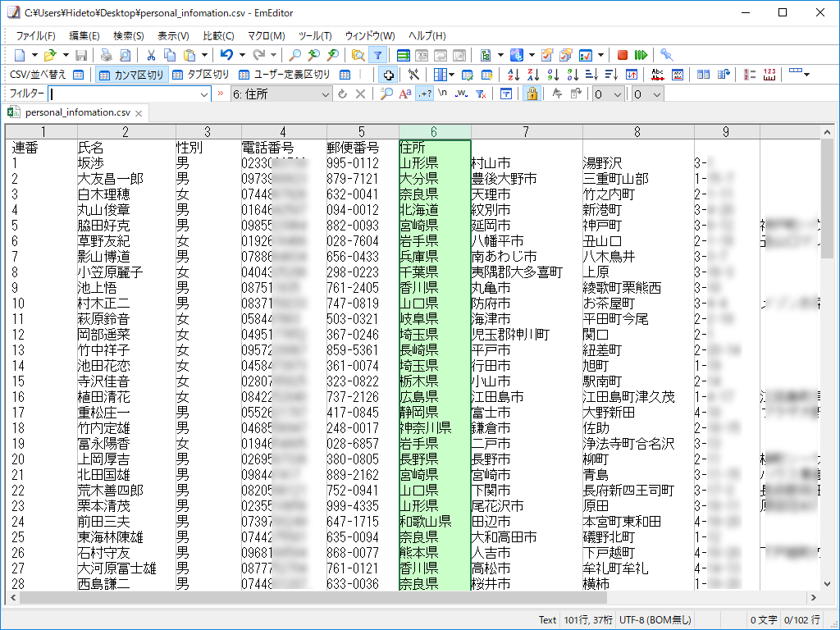The height and width of the screenshot is (630, 840).
Task: Enable user-defined separator (ユーザー定義区切り)
Action: (x=285, y=75)
